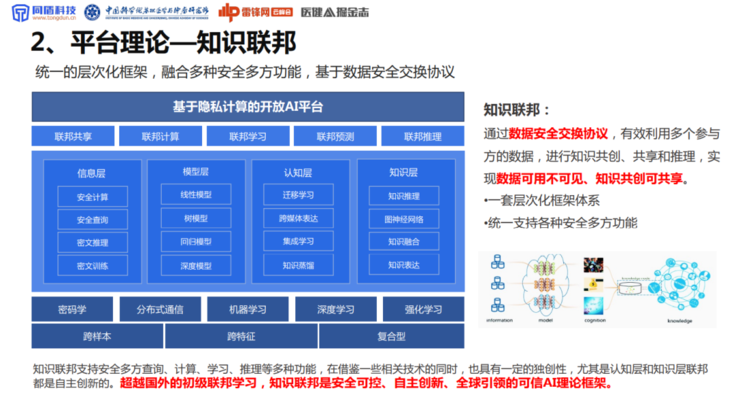The image size is (740, 395).
Task: Click the bullet 一套层次化框架体系
Action: click(x=542, y=201)
